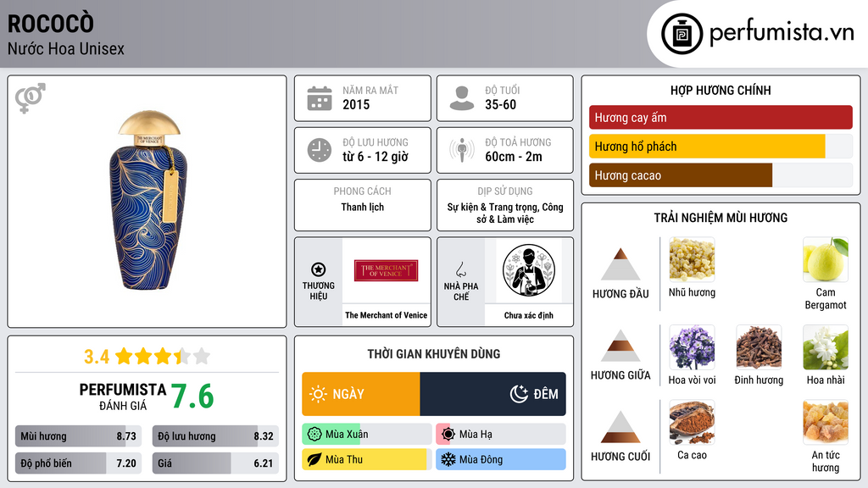
Task: Click the star rating icons next to 3.4
Action: tap(163, 357)
